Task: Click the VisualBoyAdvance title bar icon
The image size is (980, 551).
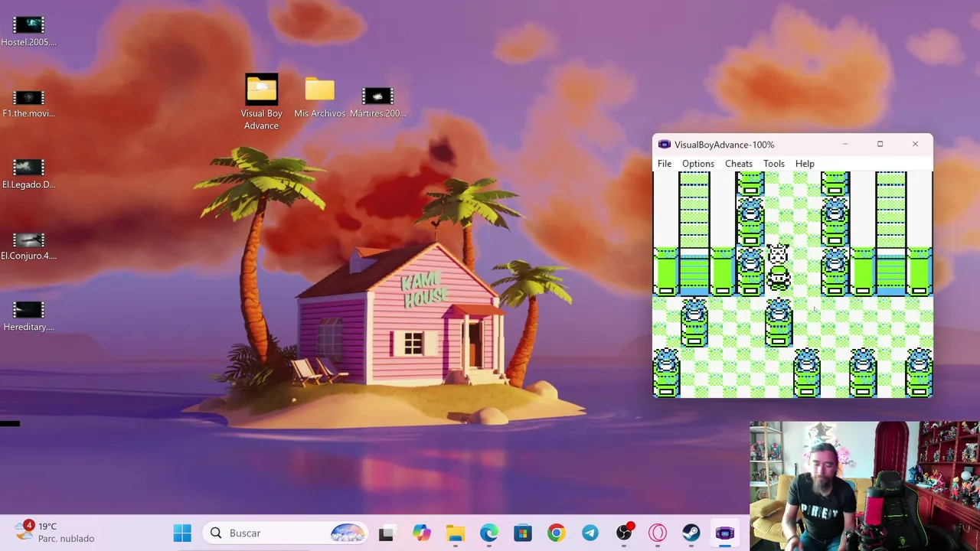Action: (x=665, y=145)
